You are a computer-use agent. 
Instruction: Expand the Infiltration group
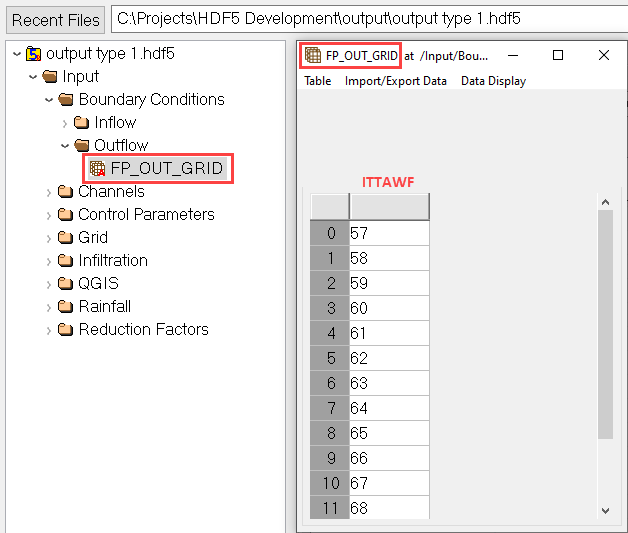(x=49, y=260)
